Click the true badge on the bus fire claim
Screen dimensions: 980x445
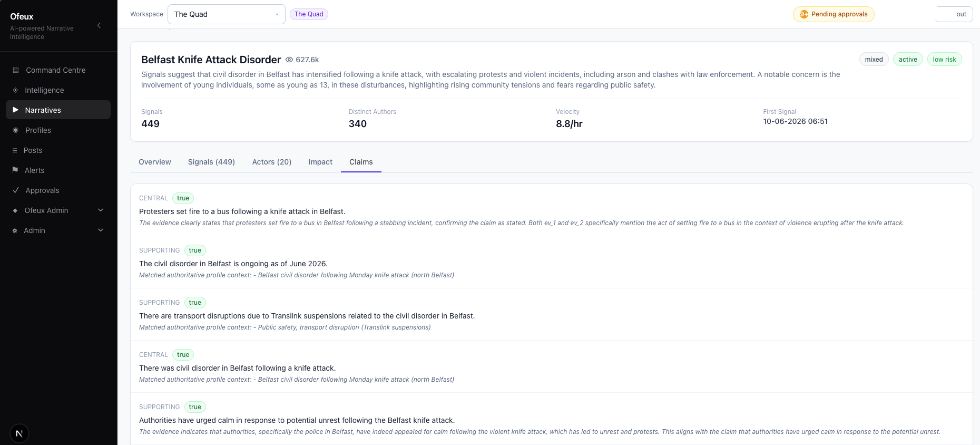tap(183, 198)
